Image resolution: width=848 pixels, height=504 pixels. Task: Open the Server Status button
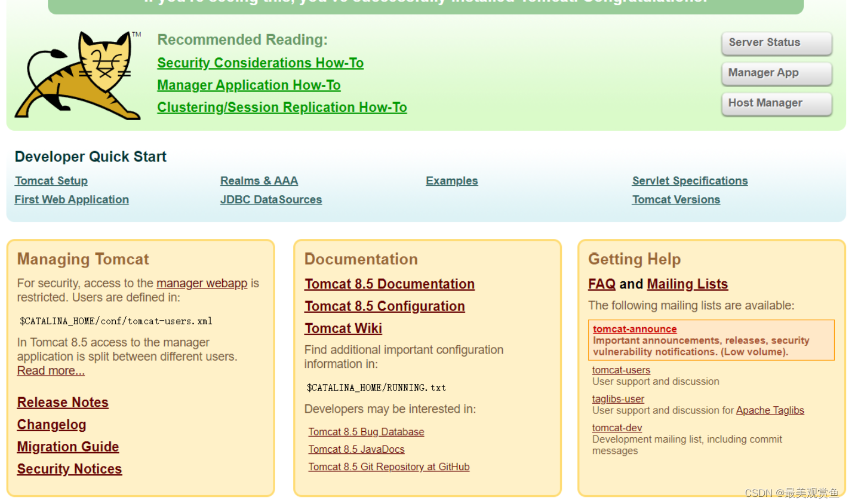pyautogui.click(x=776, y=43)
